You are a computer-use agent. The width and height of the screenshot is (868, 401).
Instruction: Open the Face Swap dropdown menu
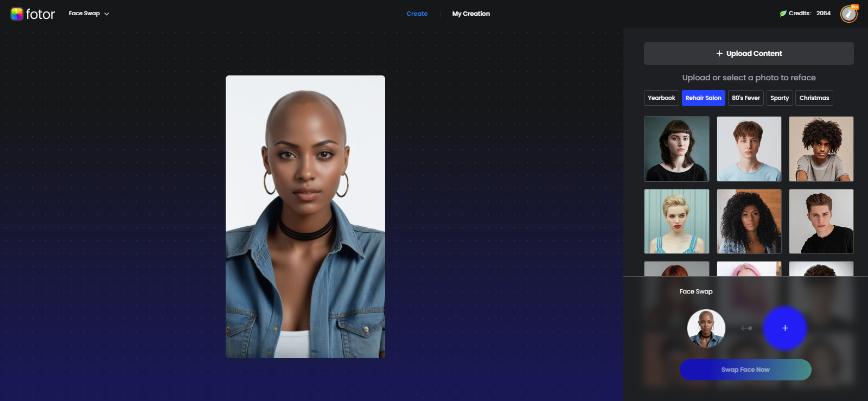(x=89, y=14)
